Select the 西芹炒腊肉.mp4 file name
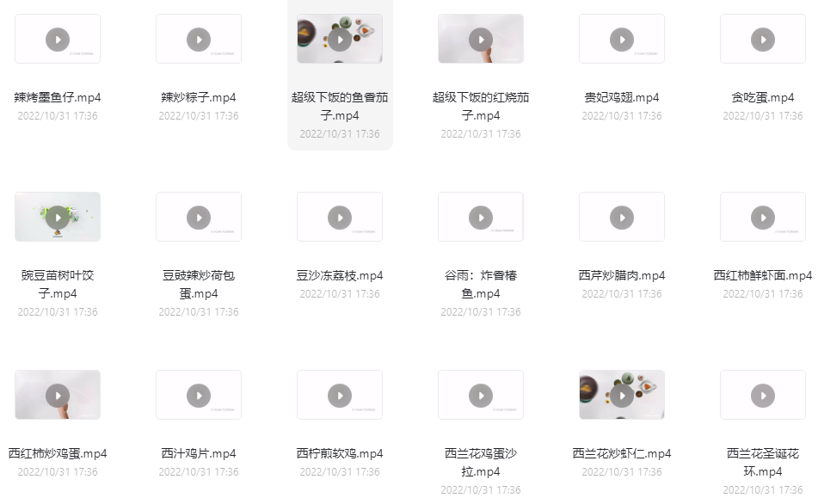The height and width of the screenshot is (504, 818). pos(622,275)
